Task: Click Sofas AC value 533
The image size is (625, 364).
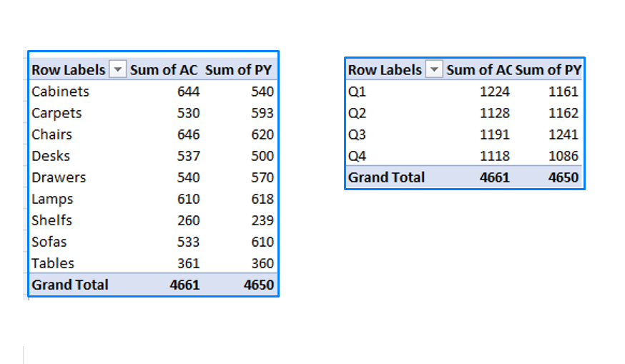Action: click(x=188, y=242)
